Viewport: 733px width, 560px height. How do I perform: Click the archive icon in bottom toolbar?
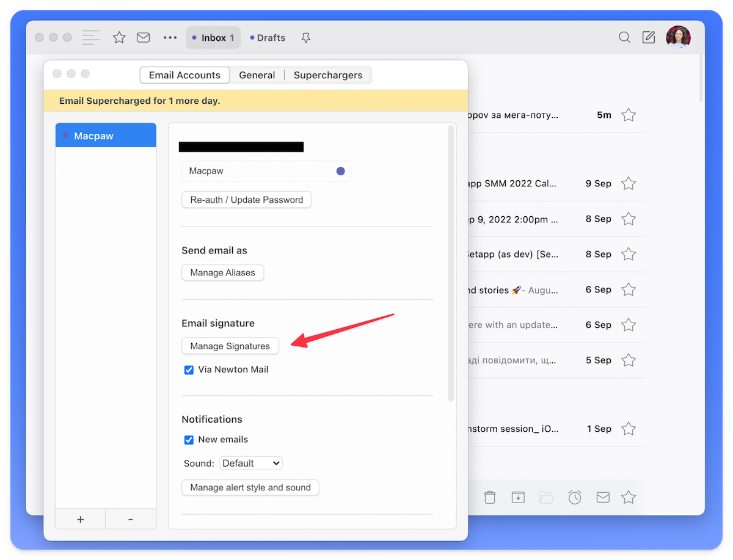pos(518,497)
